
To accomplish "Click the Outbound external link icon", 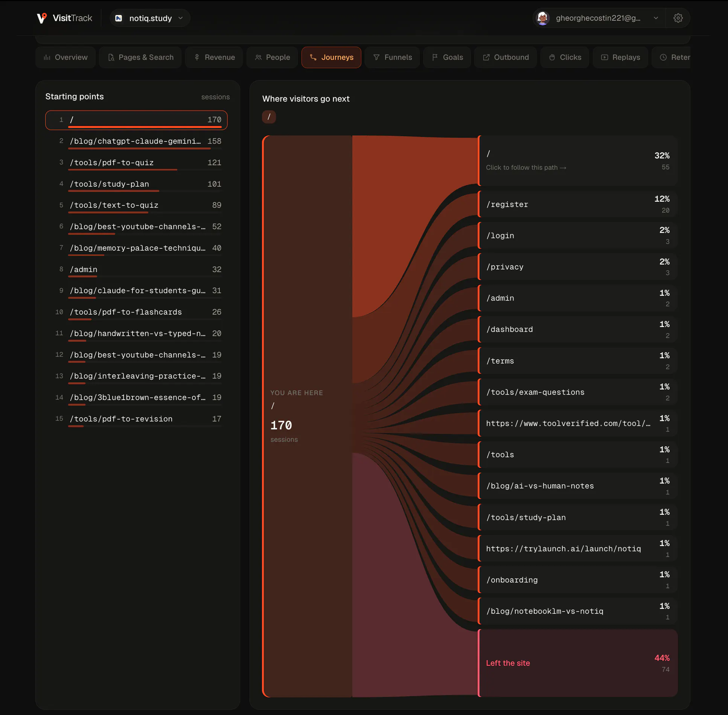I will pos(486,57).
